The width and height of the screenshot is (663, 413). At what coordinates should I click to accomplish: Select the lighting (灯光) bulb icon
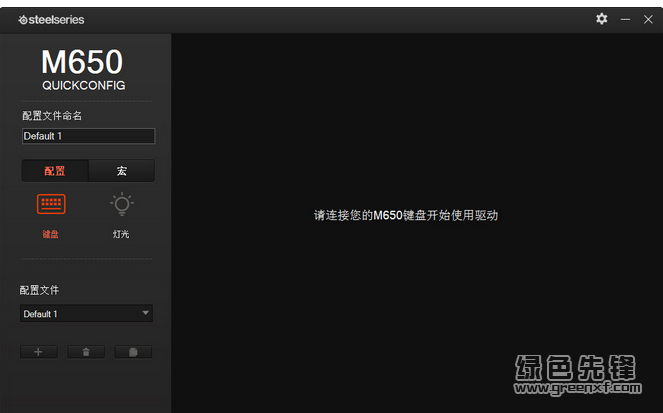(x=122, y=204)
